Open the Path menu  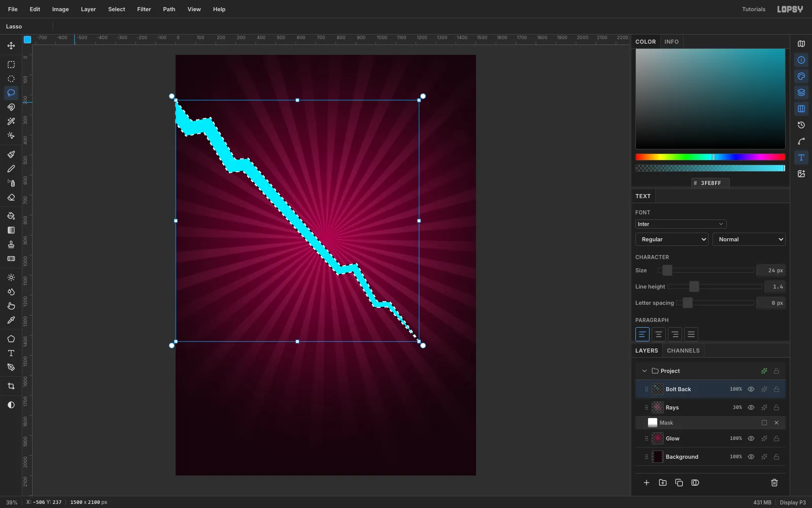coord(169,9)
